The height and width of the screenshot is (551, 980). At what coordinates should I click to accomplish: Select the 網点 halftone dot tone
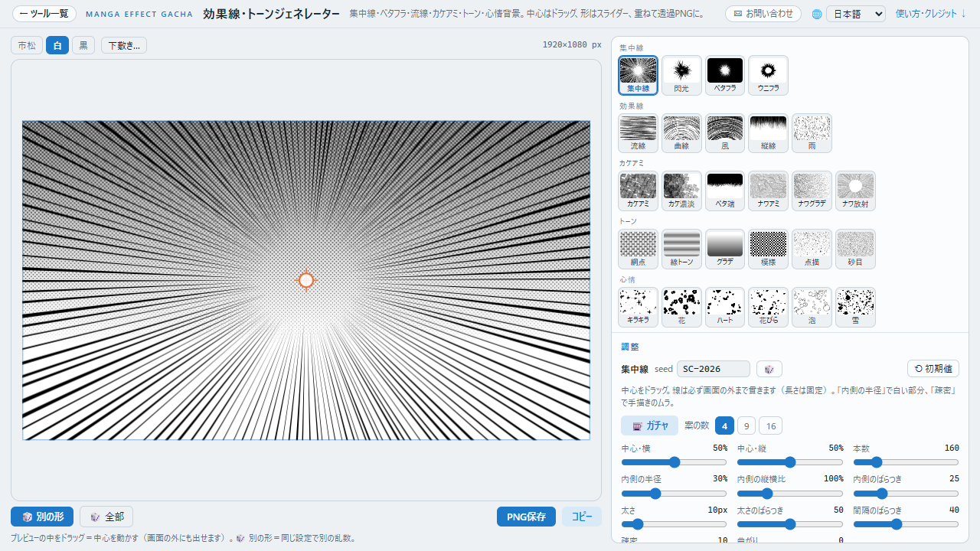[x=638, y=249]
